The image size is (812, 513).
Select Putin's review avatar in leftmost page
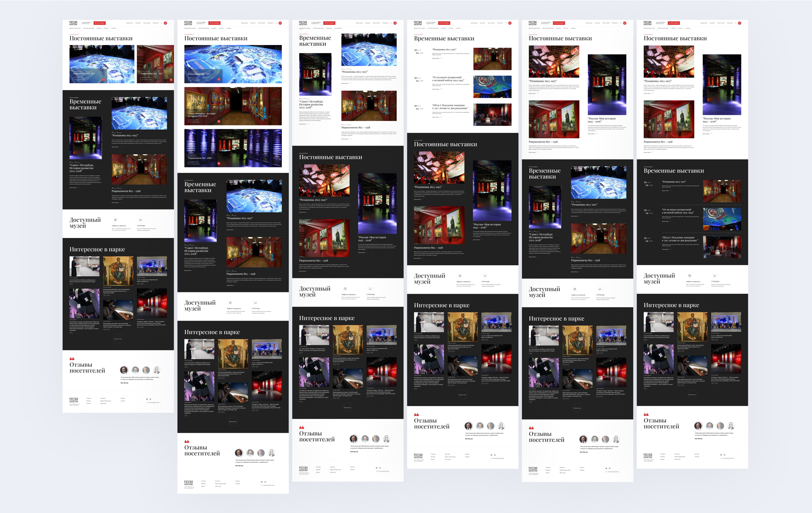click(124, 370)
